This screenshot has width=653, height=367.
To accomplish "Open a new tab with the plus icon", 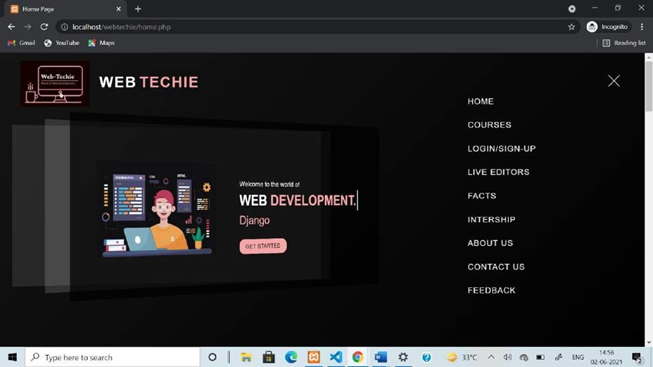I will point(138,9).
